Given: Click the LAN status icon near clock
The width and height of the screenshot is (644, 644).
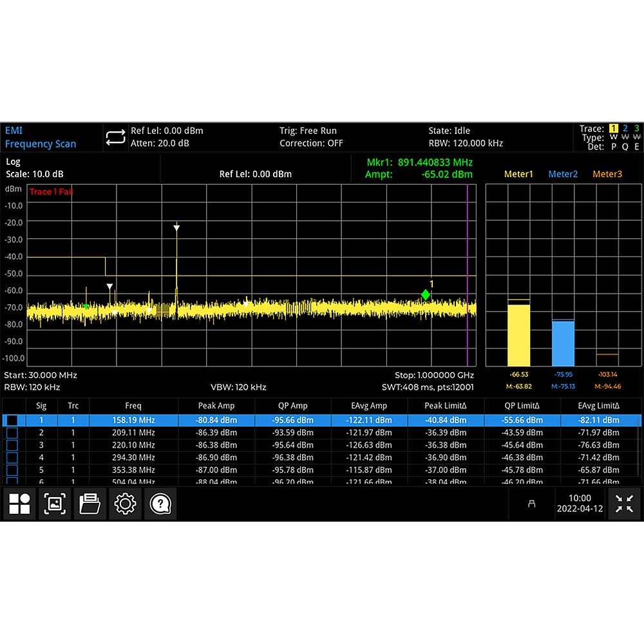Looking at the screenshot, I should (x=531, y=504).
